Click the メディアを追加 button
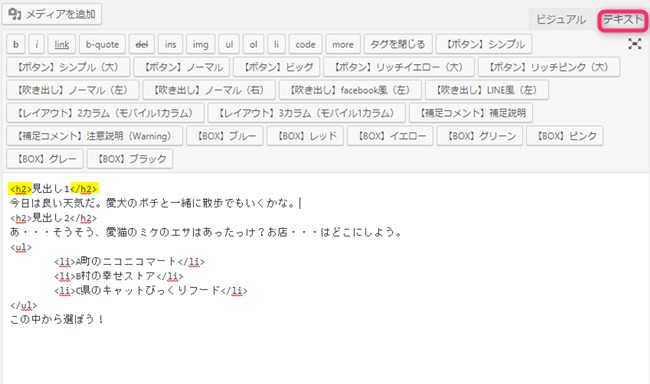This screenshot has height=384, width=650. point(52,14)
